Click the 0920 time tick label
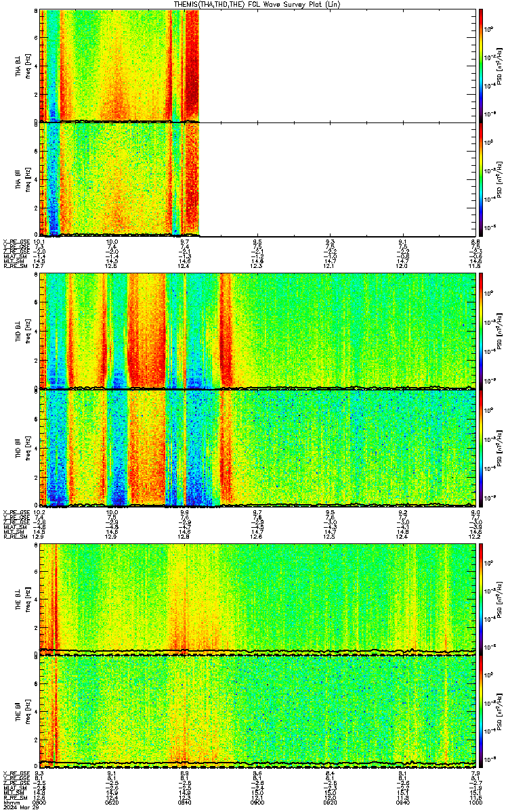The image size is (508, 812). 330,802
